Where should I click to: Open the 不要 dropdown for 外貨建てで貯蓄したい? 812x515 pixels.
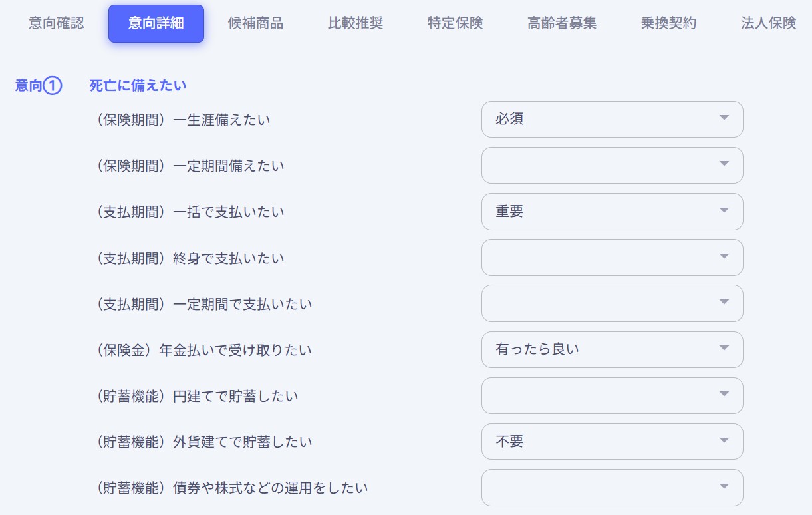point(612,441)
